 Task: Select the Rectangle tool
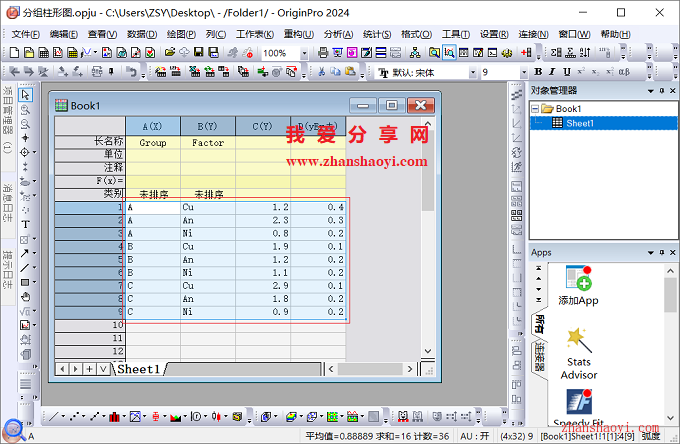[x=25, y=282]
